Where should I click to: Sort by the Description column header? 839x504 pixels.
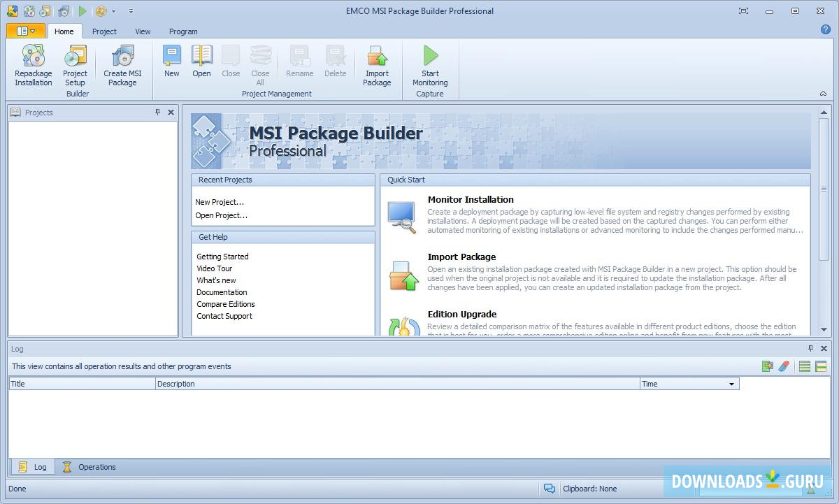[398, 384]
